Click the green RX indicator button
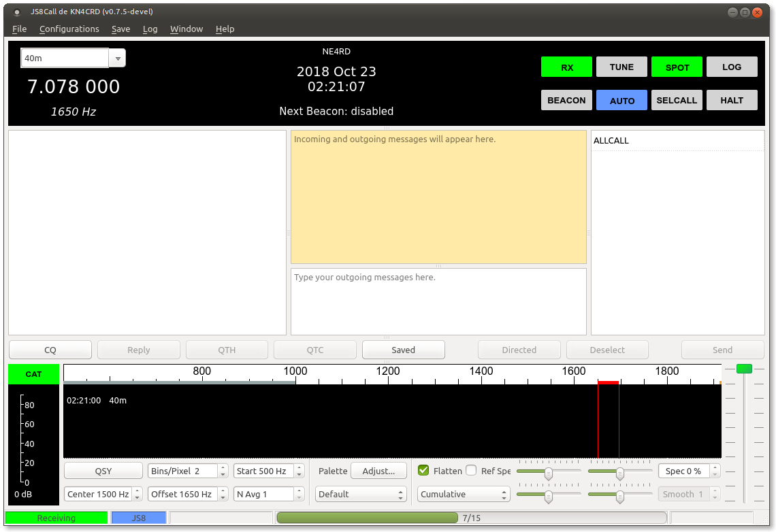 (567, 67)
